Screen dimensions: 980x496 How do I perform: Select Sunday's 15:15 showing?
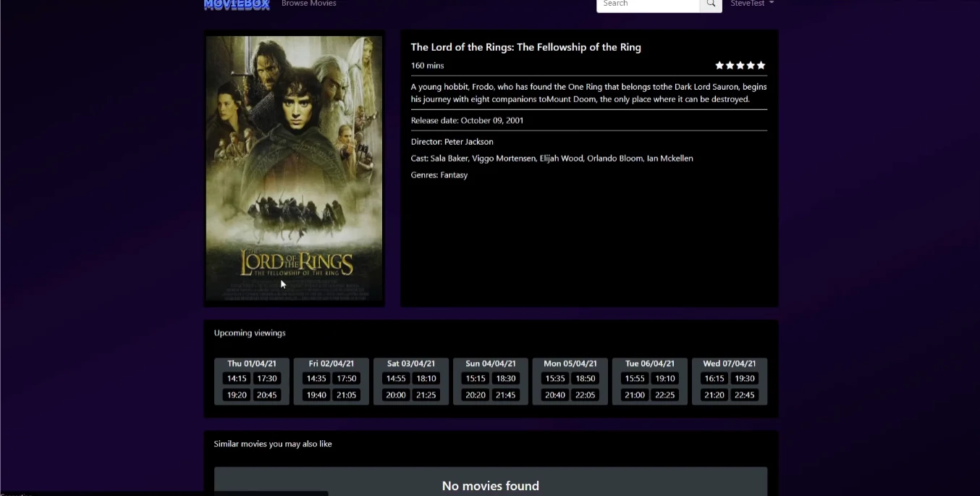coord(476,379)
